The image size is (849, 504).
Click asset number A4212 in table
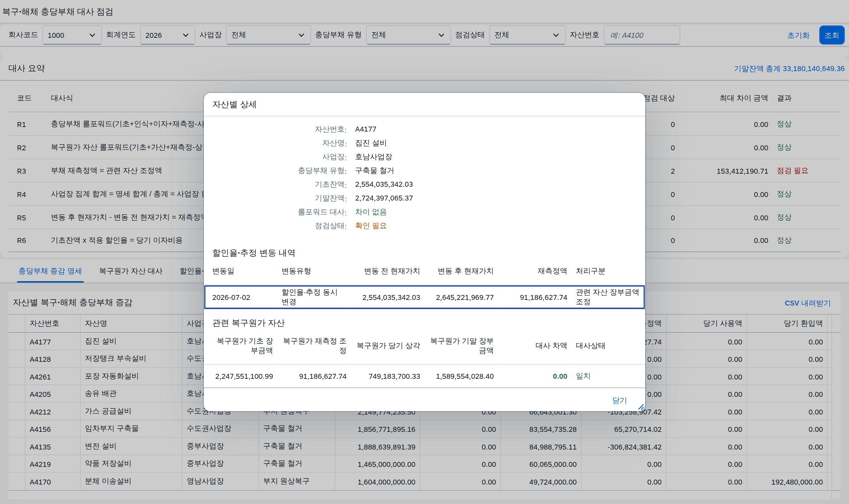pyautogui.click(x=40, y=412)
